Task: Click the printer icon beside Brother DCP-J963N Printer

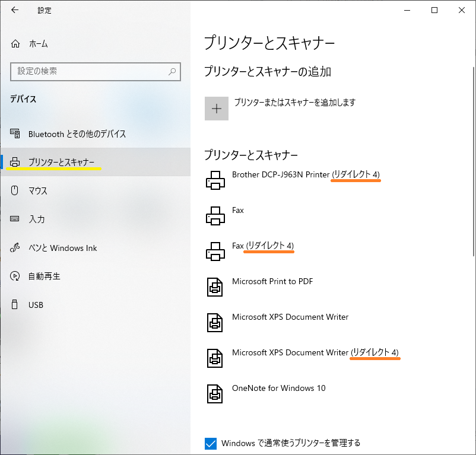Action: [215, 179]
